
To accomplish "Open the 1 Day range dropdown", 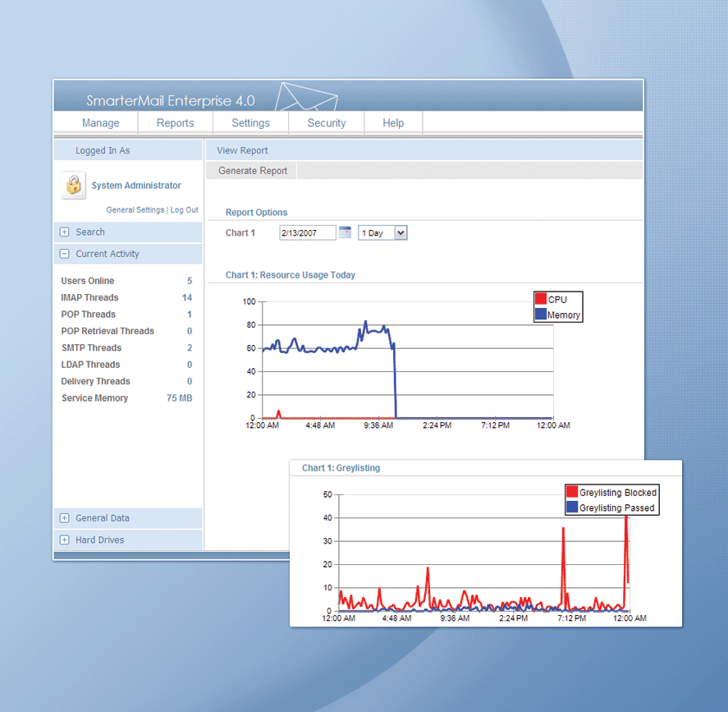I will (401, 233).
